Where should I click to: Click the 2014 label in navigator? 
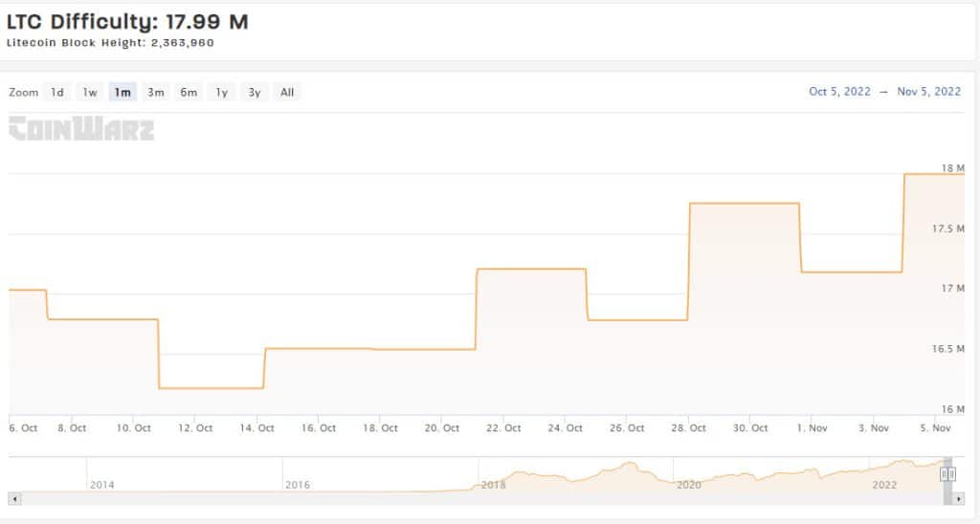click(101, 485)
